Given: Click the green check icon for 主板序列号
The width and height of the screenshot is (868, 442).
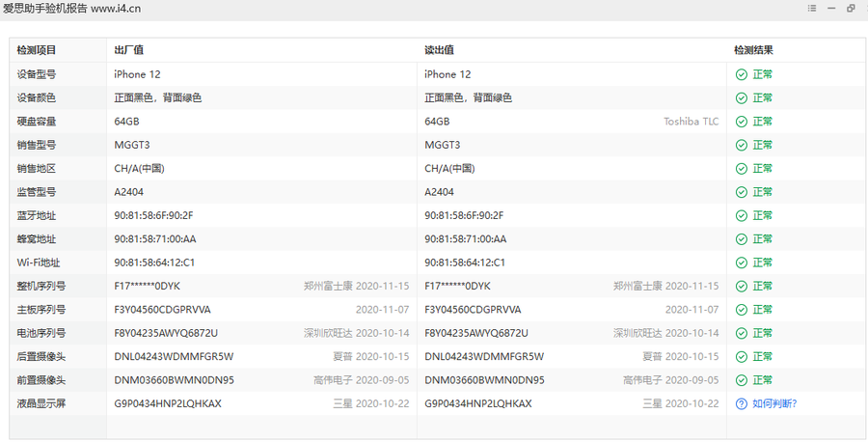Looking at the screenshot, I should (742, 310).
